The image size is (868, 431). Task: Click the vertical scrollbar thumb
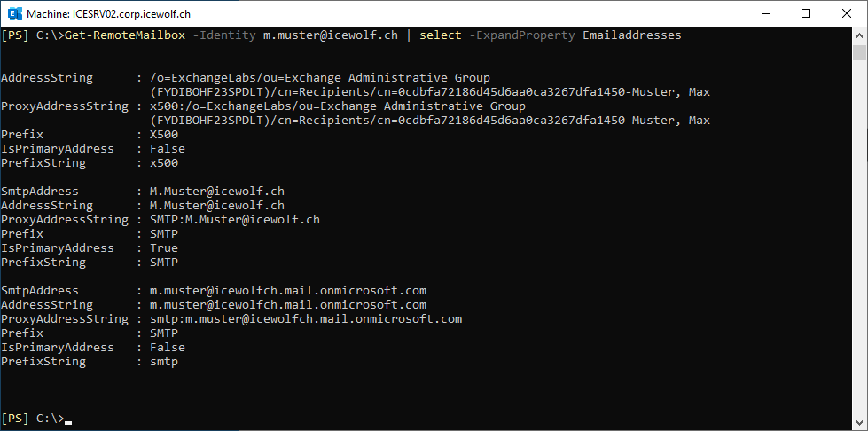(859, 52)
